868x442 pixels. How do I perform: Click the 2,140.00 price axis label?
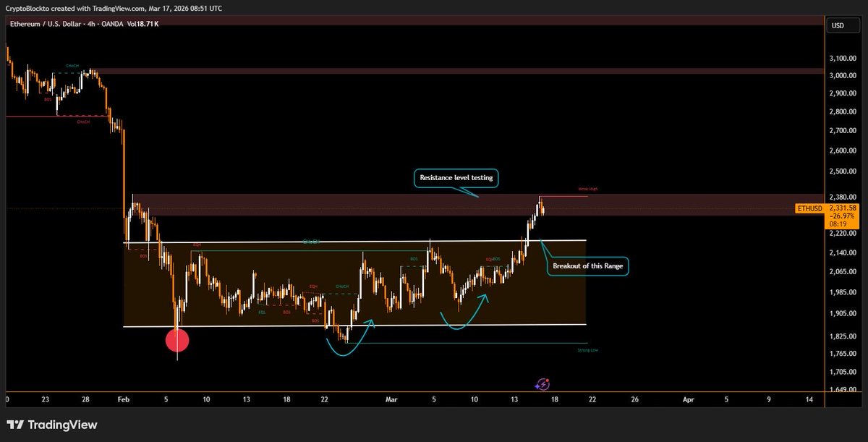pyautogui.click(x=842, y=252)
